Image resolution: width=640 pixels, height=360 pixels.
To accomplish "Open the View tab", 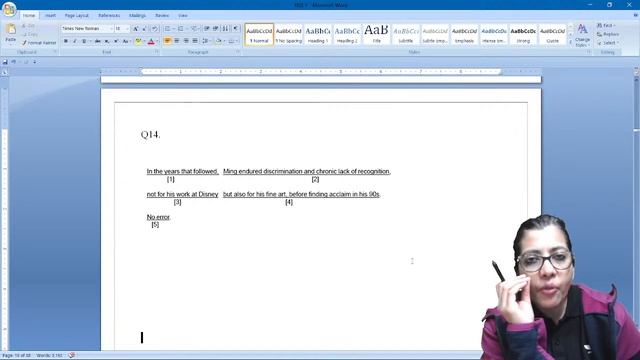I will 182,16.
